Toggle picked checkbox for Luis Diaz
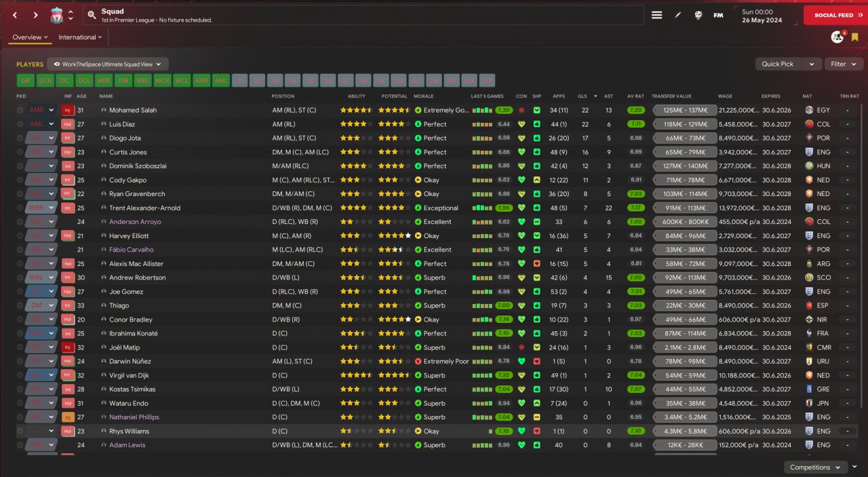The height and width of the screenshot is (477, 868). point(20,124)
